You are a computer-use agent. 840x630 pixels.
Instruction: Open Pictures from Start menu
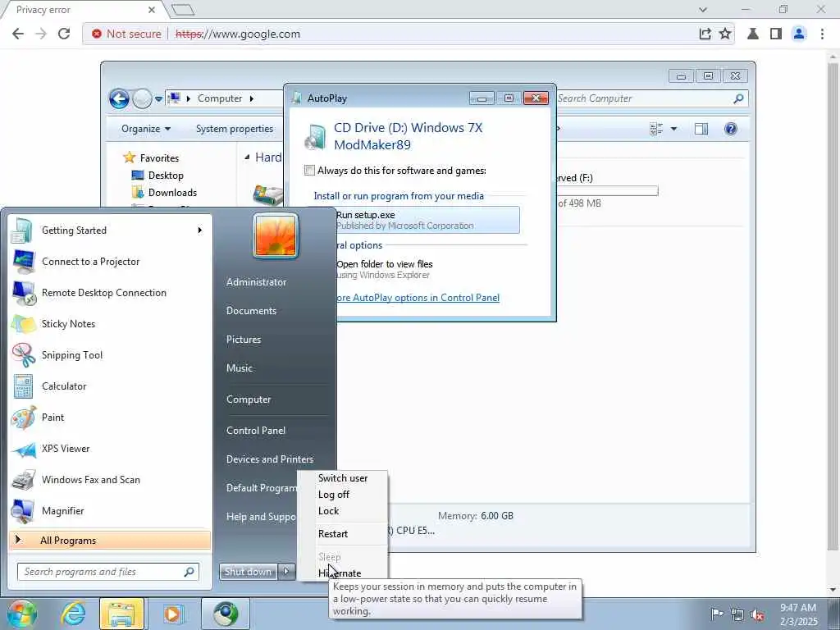coord(243,340)
